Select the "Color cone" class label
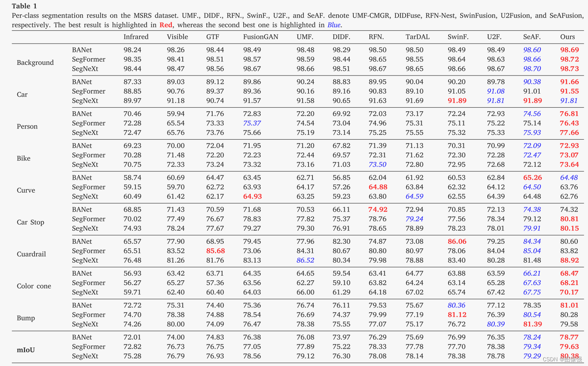Image resolution: width=588 pixels, height=366 pixels. pyautogui.click(x=34, y=286)
